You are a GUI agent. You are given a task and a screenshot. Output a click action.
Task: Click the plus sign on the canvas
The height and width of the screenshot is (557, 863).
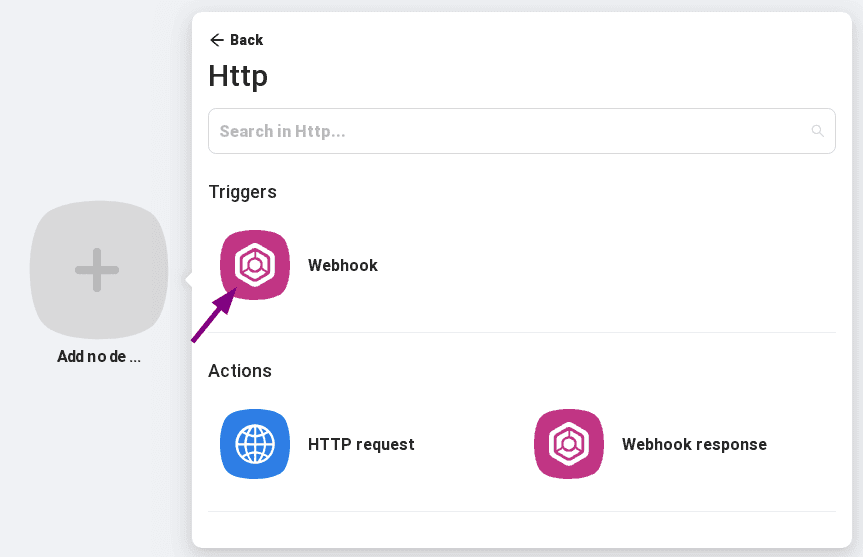[97, 270]
